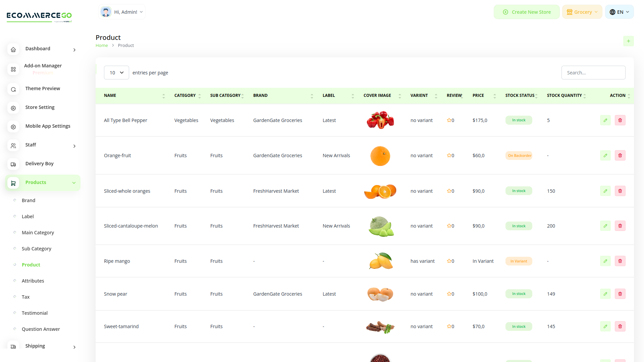Viewport: 644px width, 362px height.
Task: Open the Home breadcrumb link
Action: tap(102, 45)
